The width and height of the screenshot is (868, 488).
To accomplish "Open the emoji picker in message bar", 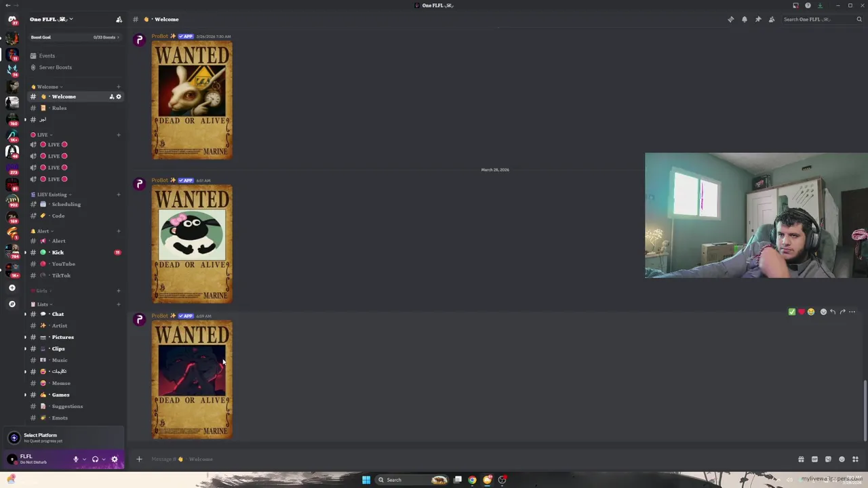I will pyautogui.click(x=842, y=459).
